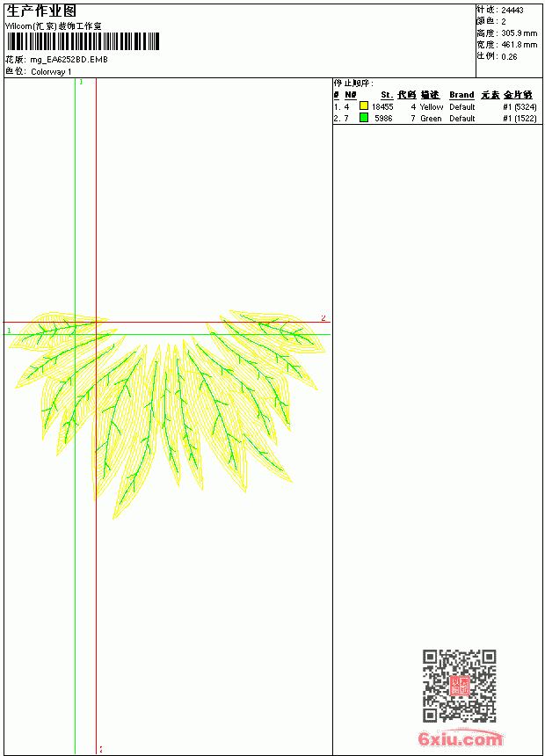Screen dimensions: 545x756
Task: Click the height 305.9 mm value
Action: (x=519, y=33)
